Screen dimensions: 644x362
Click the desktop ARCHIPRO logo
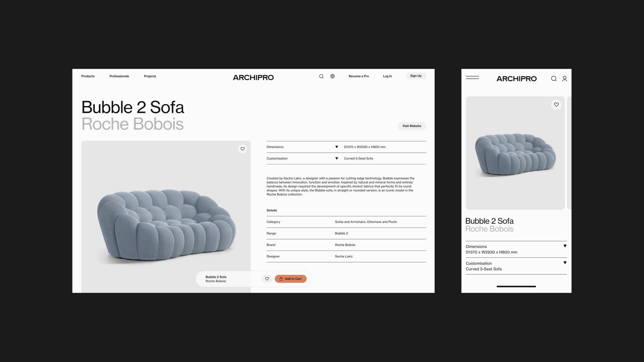[253, 78]
